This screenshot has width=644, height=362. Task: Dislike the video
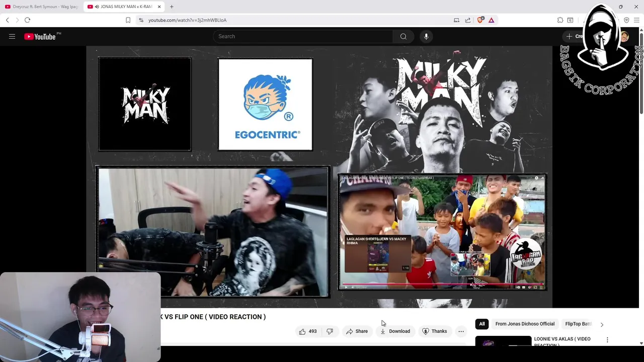click(330, 331)
